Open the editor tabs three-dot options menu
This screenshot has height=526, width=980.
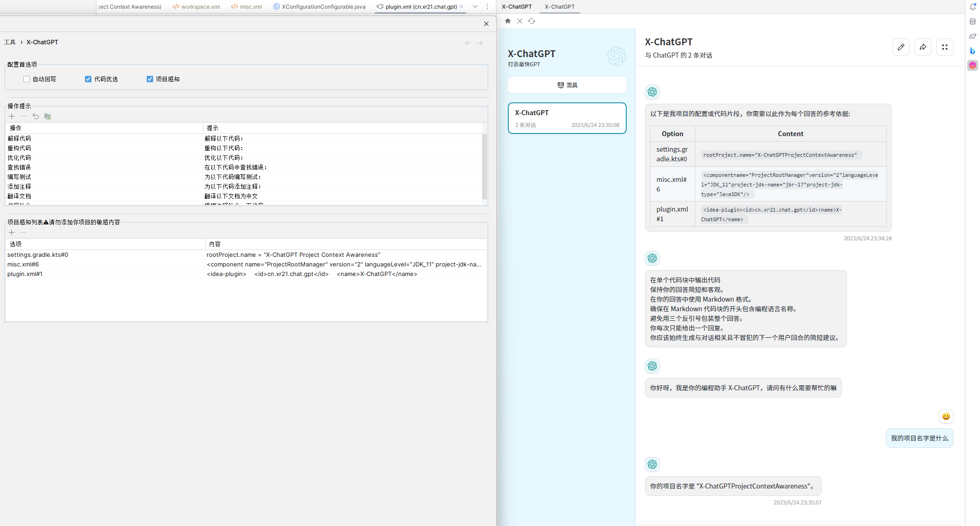coord(487,6)
